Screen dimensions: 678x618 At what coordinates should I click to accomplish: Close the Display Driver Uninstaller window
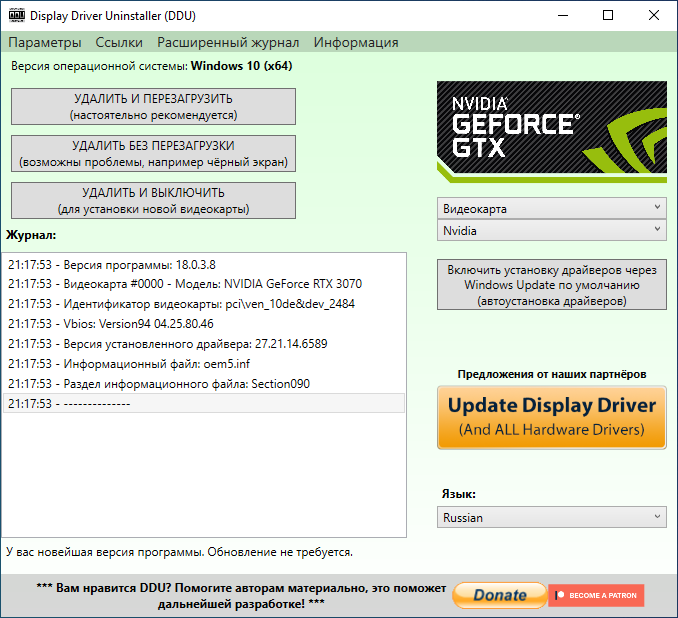[654, 16]
